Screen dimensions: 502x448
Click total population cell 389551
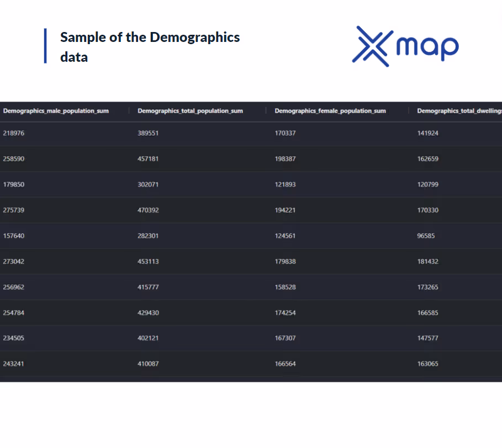click(x=148, y=134)
